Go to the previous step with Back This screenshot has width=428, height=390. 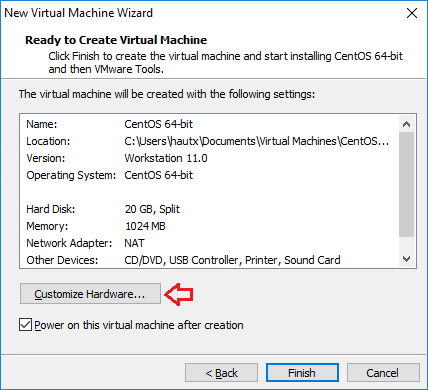pos(221,373)
